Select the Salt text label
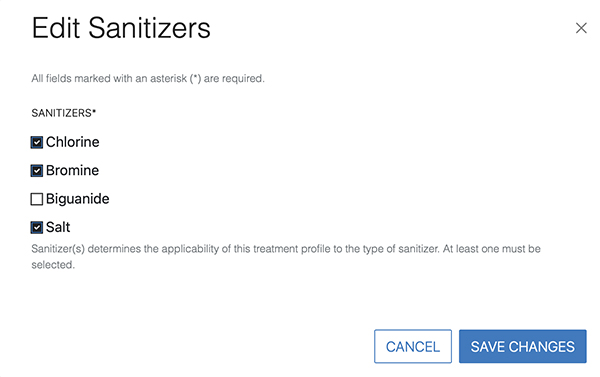Screen dimensions: 600x377 (58, 227)
